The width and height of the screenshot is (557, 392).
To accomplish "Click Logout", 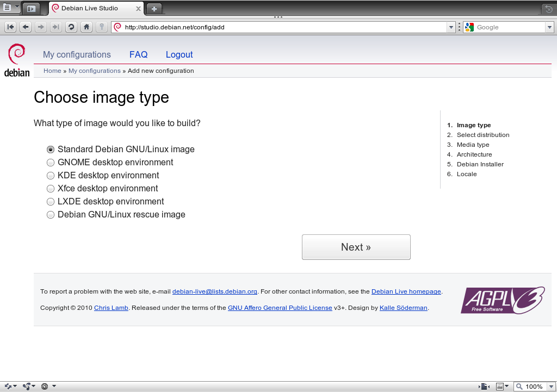I will click(179, 55).
